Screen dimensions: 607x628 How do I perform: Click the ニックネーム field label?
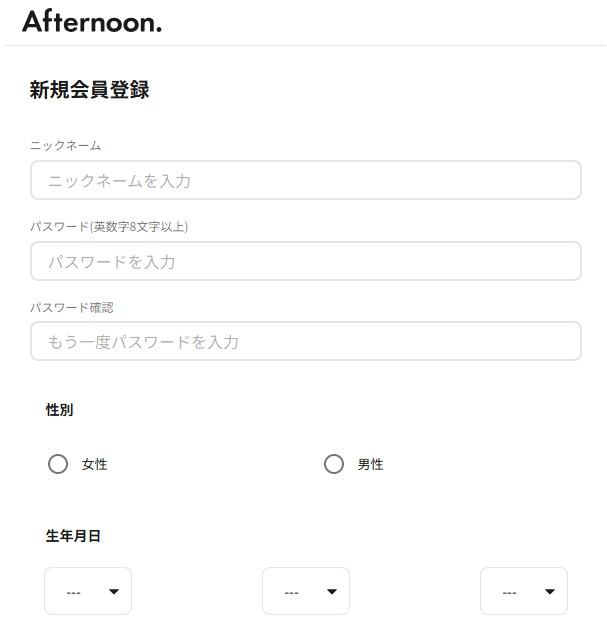pos(66,145)
